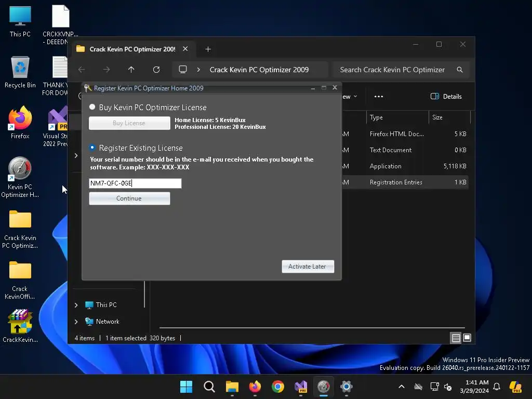The height and width of the screenshot is (399, 532).
Task: Click the Crack Kevin PC Optimizer 2009 breadcrumb
Action: click(259, 70)
